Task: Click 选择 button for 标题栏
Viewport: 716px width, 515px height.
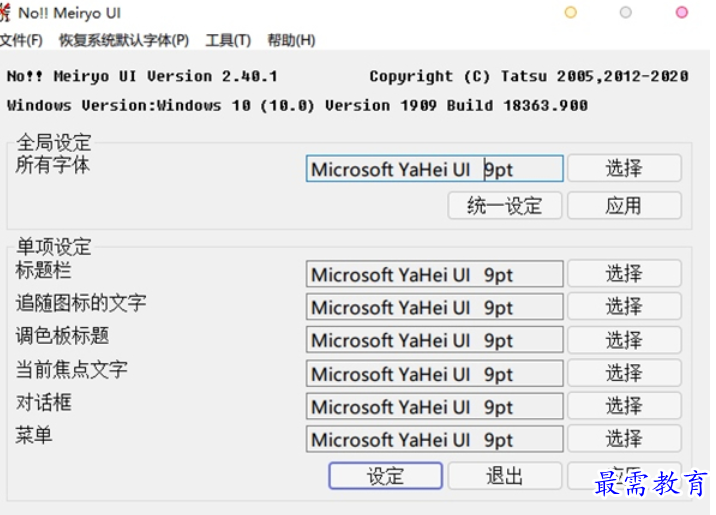Action: pyautogui.click(x=624, y=273)
